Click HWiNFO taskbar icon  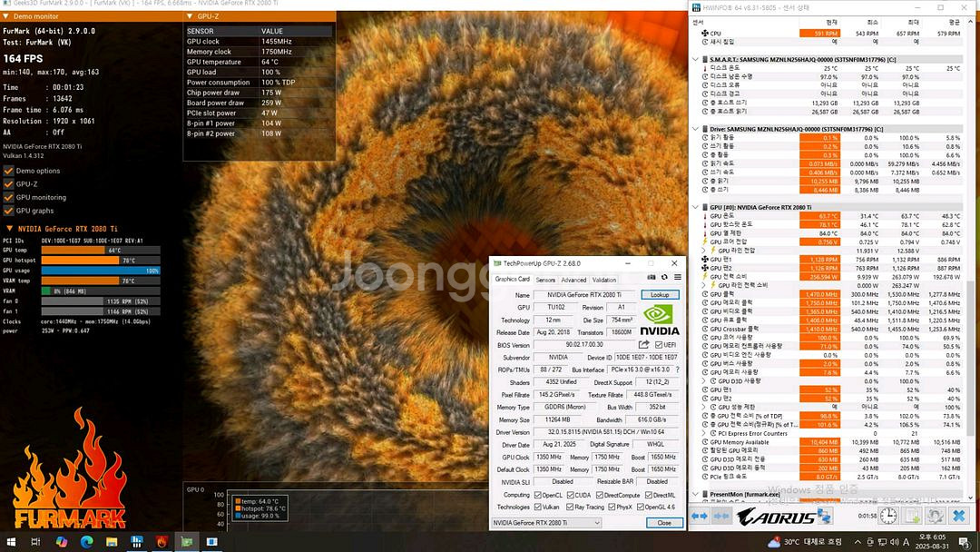136,541
